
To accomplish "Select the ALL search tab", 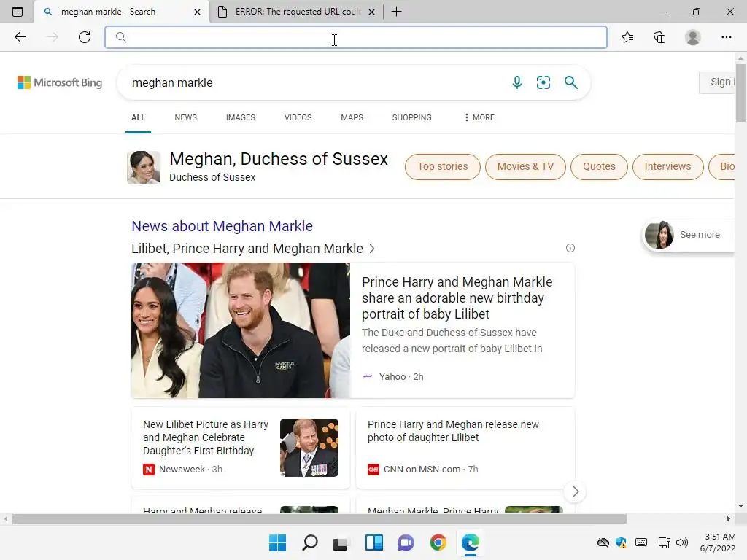I will [138, 117].
